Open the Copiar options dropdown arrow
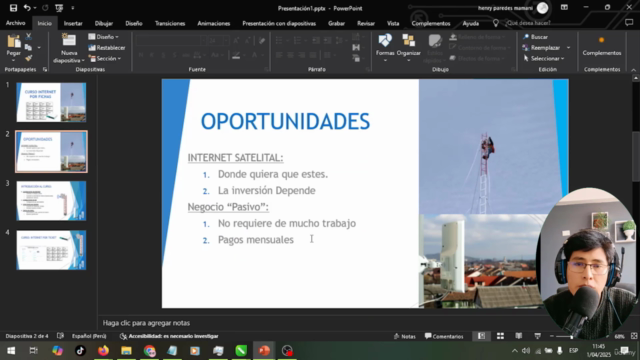 pyautogui.click(x=39, y=47)
